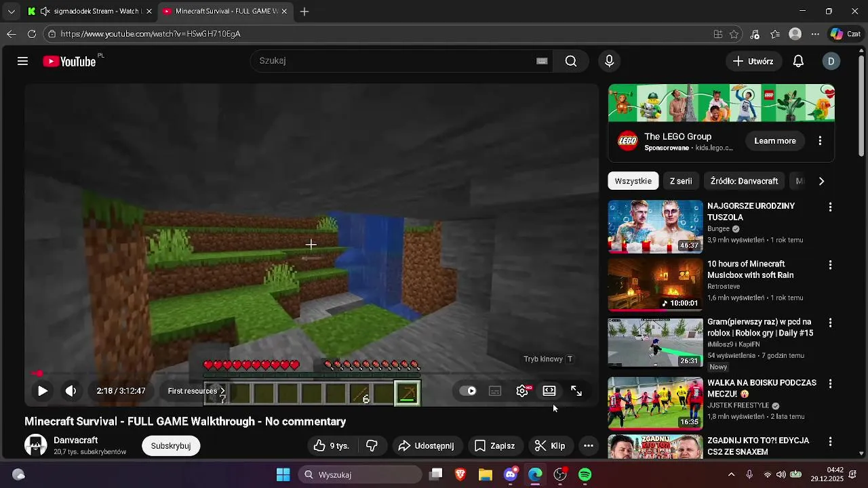Screen dimensions: 868x488
Task: Open the YouTube hamburger guide menu
Action: [x=22, y=61]
